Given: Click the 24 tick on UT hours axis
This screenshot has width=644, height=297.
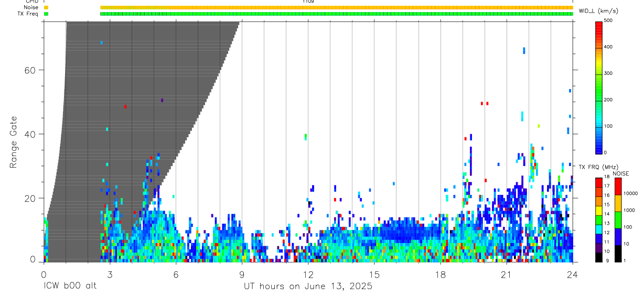Looking at the screenshot, I should click(x=573, y=274).
